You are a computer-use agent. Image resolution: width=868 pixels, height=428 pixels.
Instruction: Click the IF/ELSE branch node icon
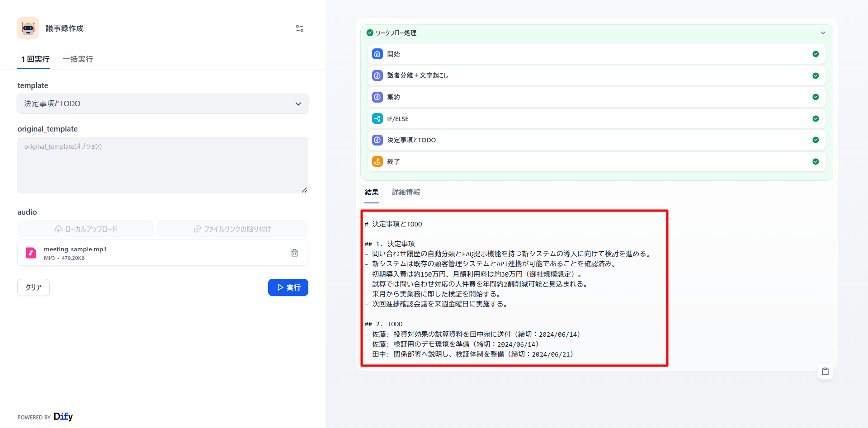point(377,118)
